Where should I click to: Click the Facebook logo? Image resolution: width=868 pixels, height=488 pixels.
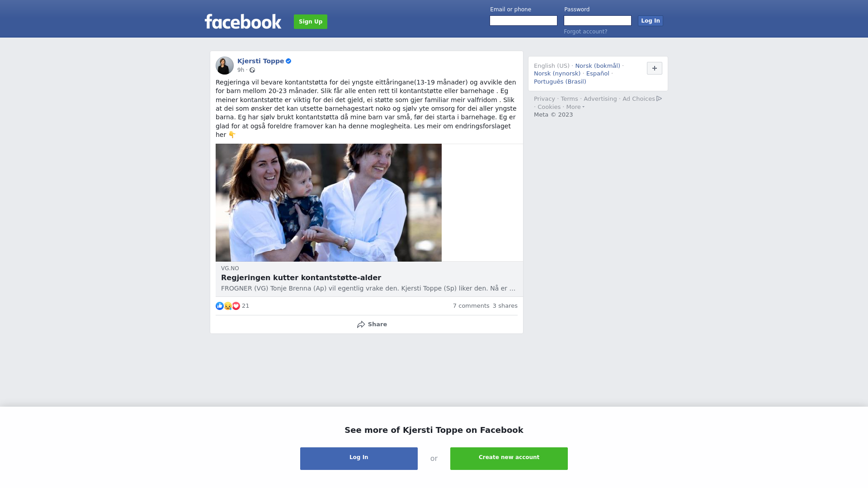coord(243,21)
